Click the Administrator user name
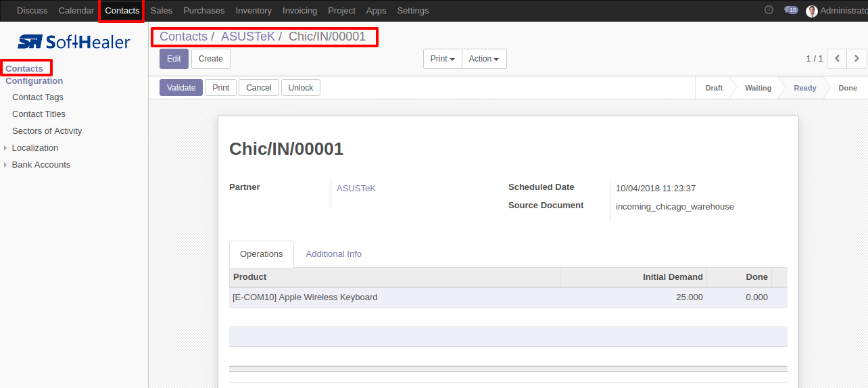 pos(844,11)
